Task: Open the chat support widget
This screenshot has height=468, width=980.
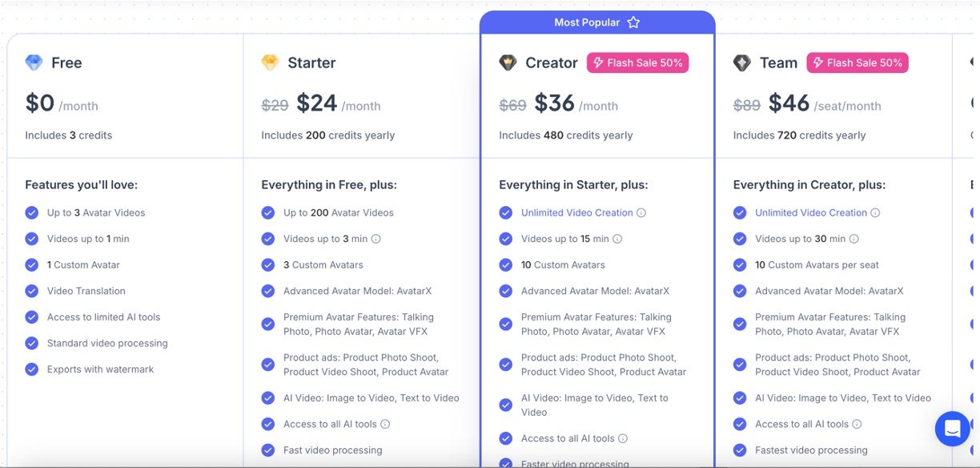Action: click(x=952, y=429)
